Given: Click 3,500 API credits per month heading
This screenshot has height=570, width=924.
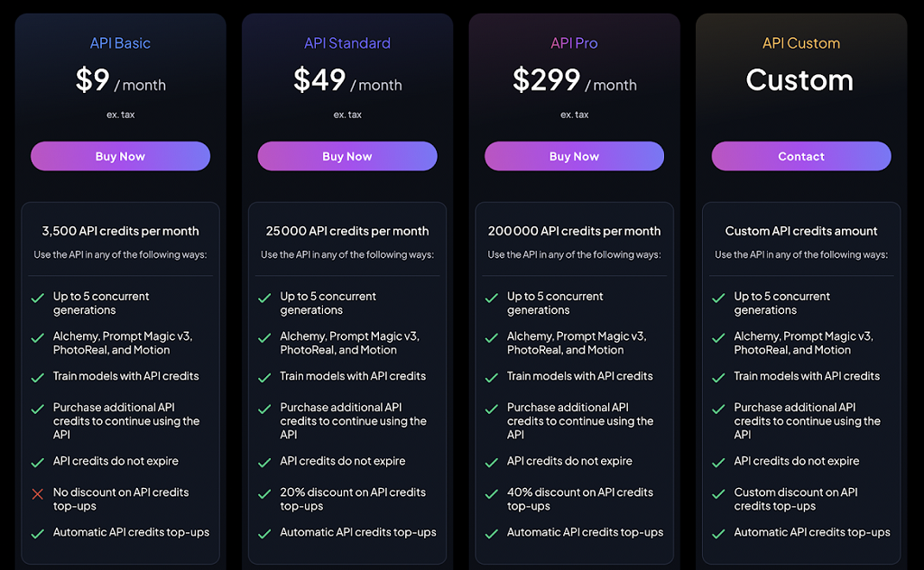Looking at the screenshot, I should [120, 231].
